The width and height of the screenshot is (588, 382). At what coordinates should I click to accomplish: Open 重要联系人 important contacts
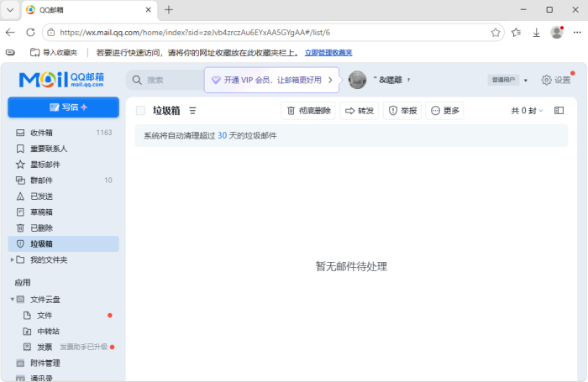pyautogui.click(x=63, y=149)
